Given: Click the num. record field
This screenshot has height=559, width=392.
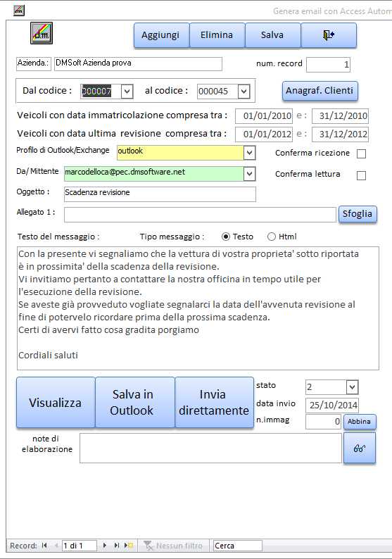Looking at the screenshot, I should (328, 65).
